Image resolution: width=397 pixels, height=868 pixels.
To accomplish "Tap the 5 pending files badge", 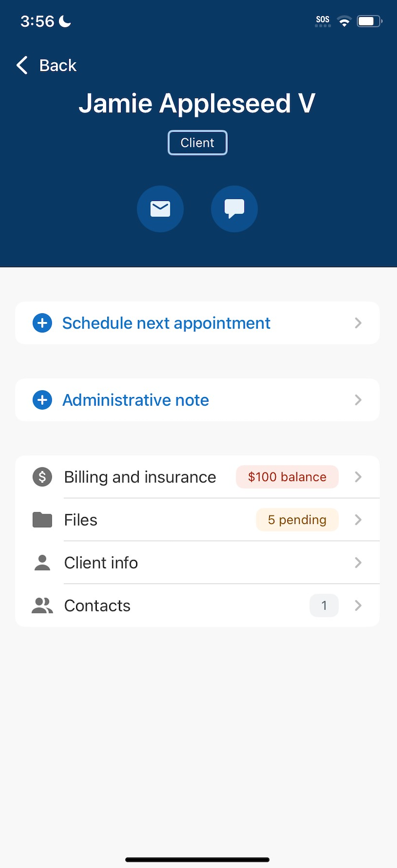I will (x=297, y=520).
